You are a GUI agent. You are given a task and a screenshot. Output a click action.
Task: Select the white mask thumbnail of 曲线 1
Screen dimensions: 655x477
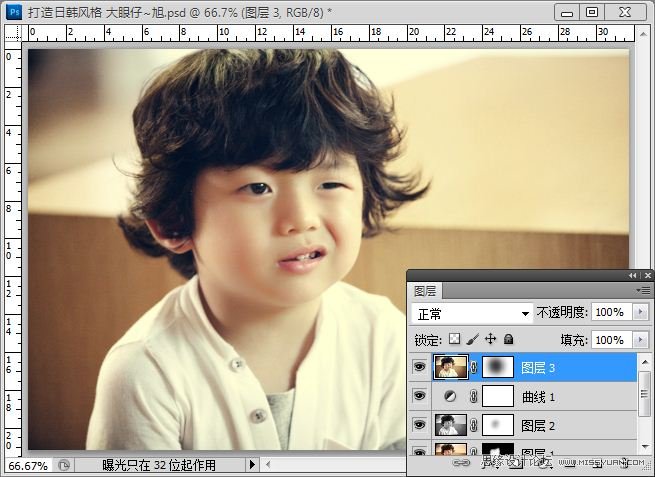point(498,396)
